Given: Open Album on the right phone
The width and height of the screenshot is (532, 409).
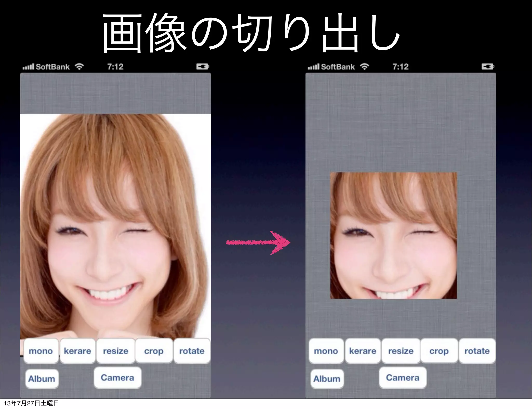Looking at the screenshot, I should click(x=327, y=379).
